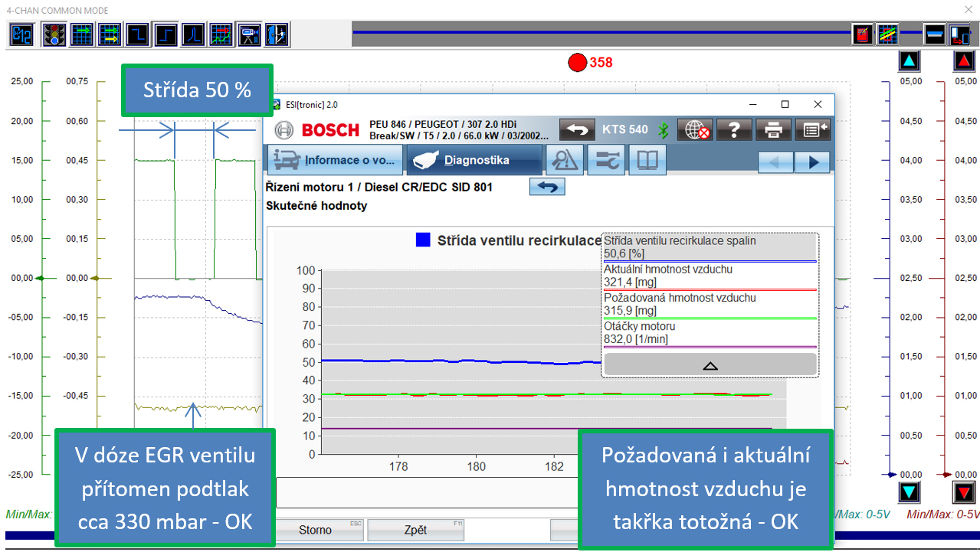Choose the falling edge trigger icon
Screen dimensions: 980x552
pos(138,34)
